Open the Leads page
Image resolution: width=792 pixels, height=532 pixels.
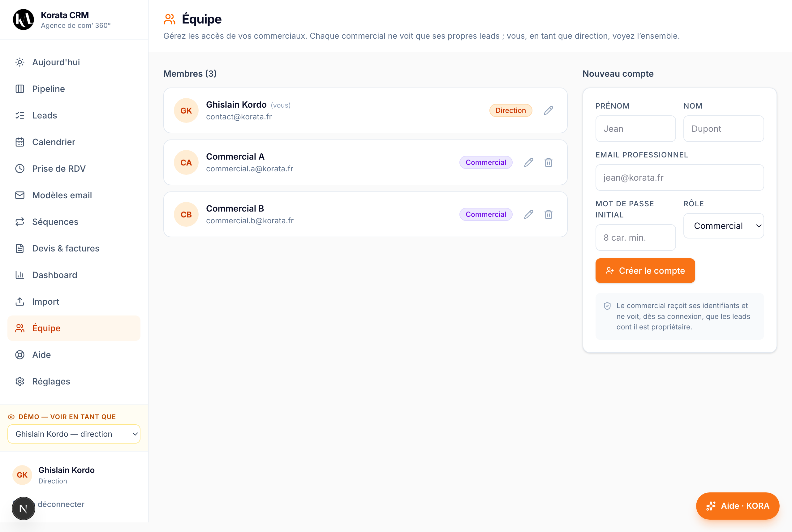[74, 115]
